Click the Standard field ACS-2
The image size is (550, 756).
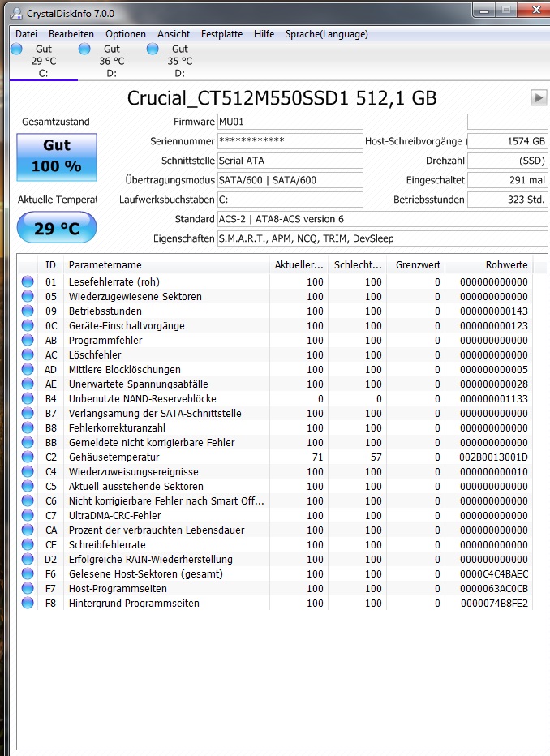pos(383,219)
